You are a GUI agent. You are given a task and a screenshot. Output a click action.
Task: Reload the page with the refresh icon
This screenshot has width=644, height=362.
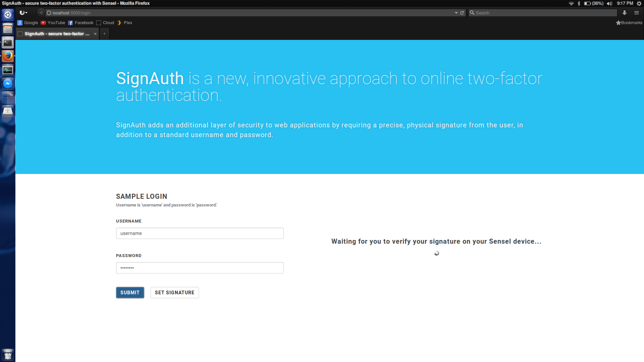pos(462,13)
